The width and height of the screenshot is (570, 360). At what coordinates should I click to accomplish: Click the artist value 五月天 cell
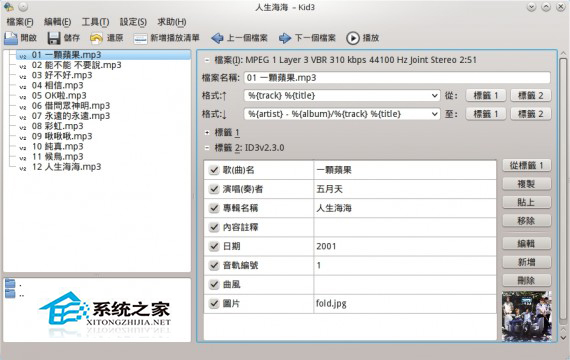coord(405,189)
